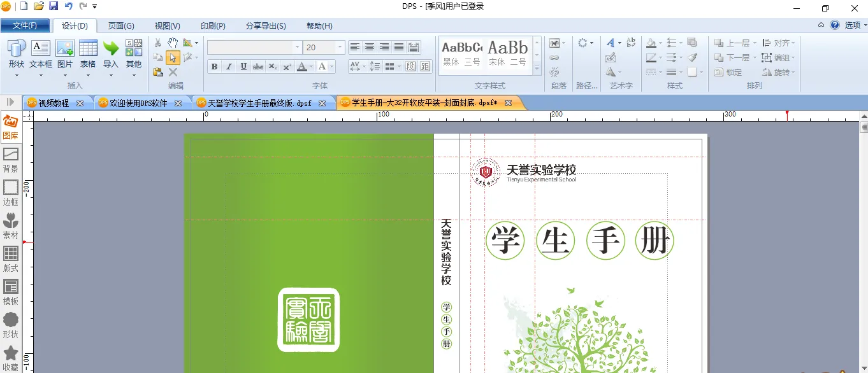The height and width of the screenshot is (373, 868).
Task: Toggle bold text formatting
Action: [214, 67]
